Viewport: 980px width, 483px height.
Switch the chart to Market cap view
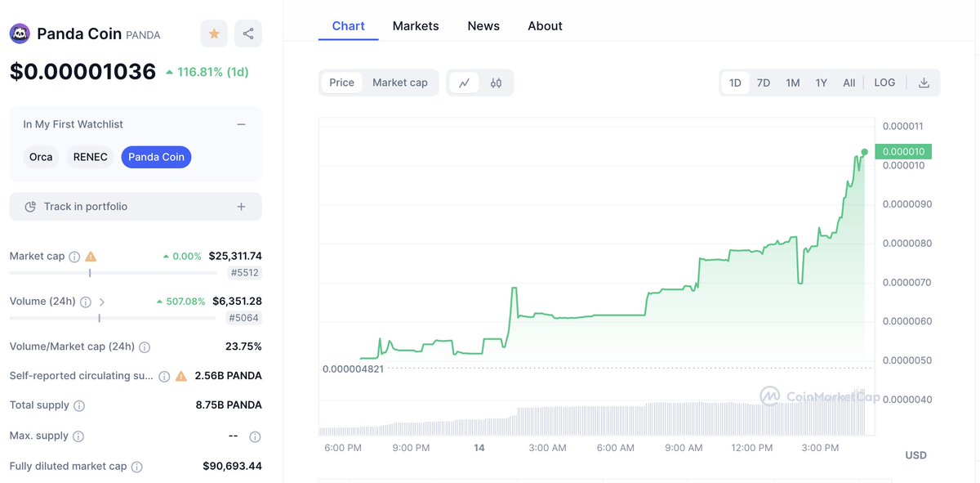tap(400, 82)
